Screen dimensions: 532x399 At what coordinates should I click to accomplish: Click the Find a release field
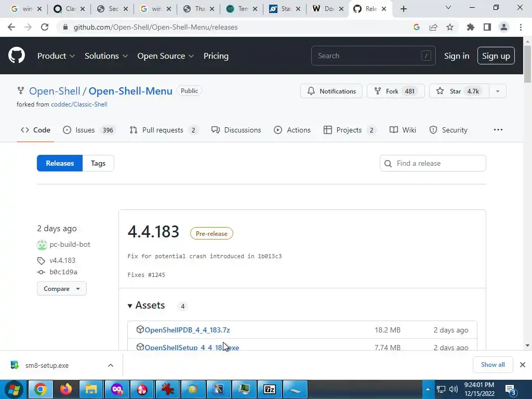pos(433,163)
